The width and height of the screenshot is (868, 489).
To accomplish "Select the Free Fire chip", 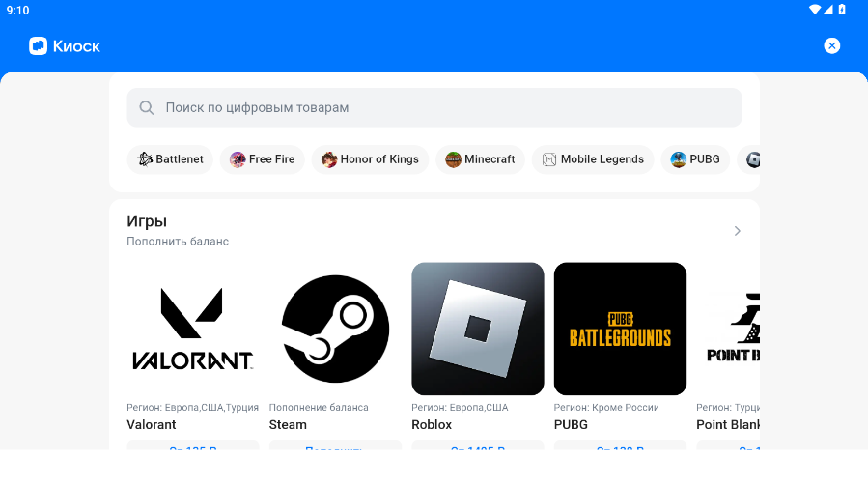I will (262, 159).
